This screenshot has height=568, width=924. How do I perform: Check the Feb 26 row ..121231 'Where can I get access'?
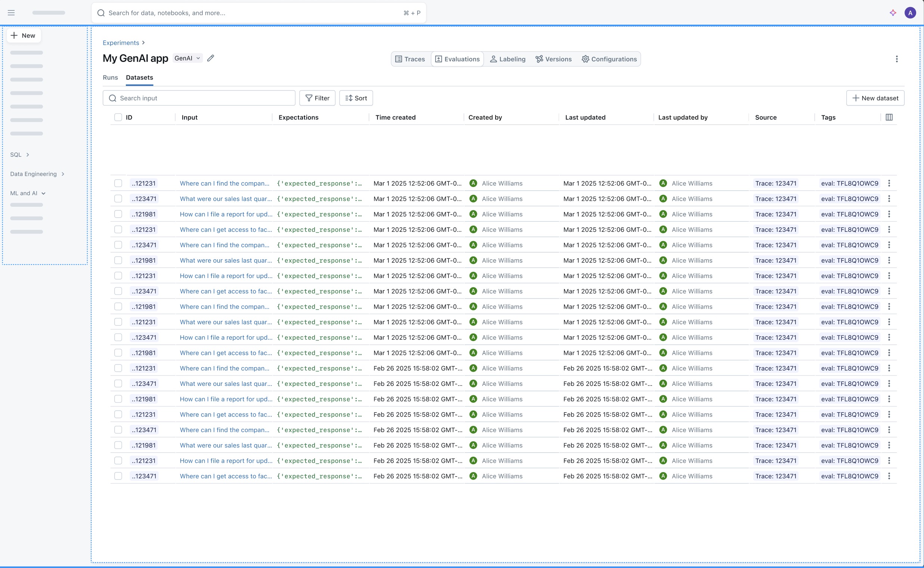(x=118, y=414)
